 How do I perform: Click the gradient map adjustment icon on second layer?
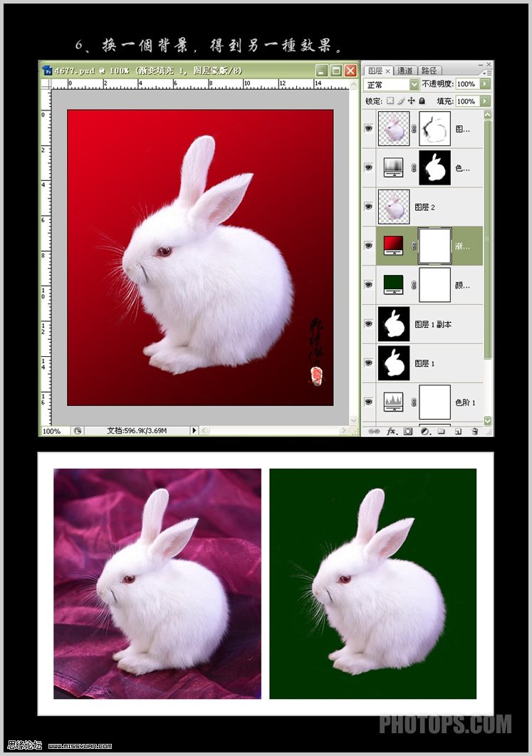tap(394, 167)
